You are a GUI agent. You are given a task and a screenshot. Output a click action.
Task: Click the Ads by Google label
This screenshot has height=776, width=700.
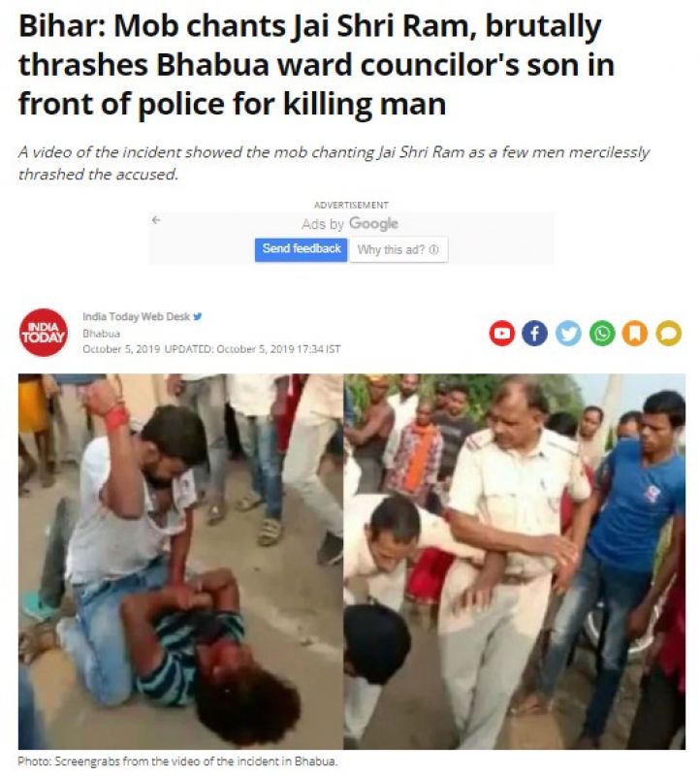(350, 224)
